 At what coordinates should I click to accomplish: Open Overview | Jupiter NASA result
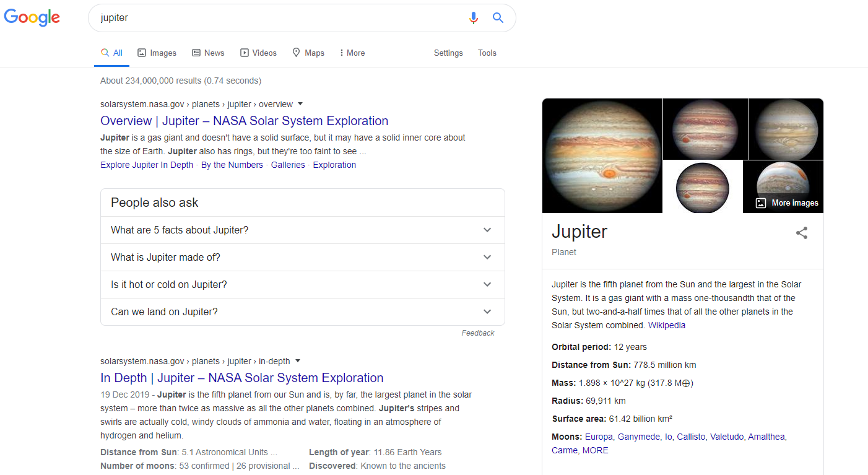point(245,121)
